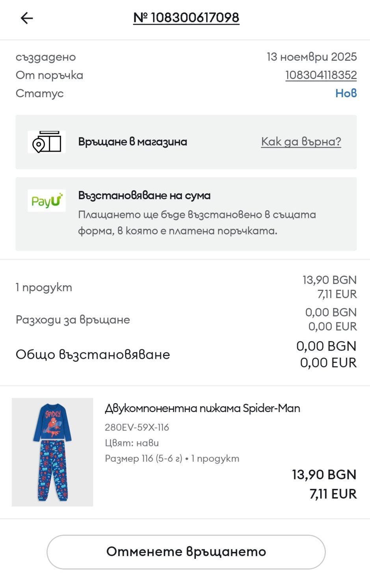Click the "Нов" status label
This screenshot has width=370, height=588.
(x=346, y=93)
